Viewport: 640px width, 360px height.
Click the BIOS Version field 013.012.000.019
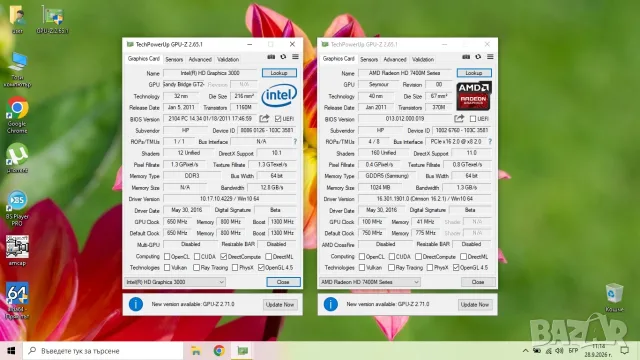pos(405,119)
